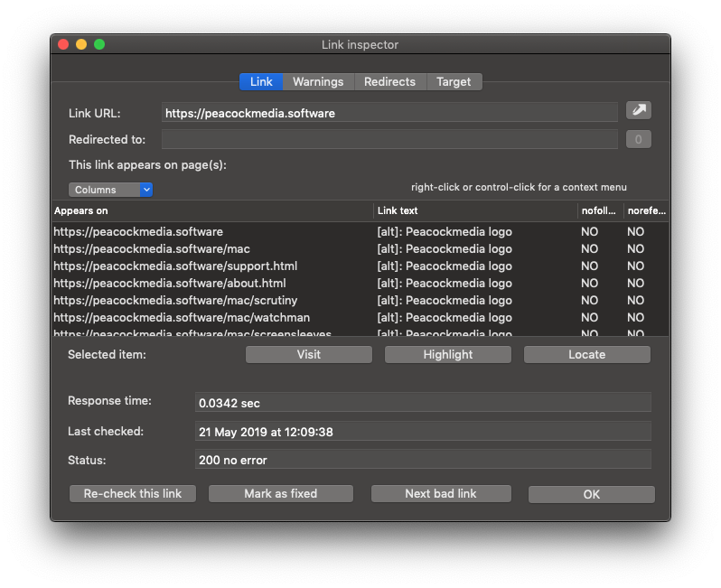Switch to the Redirects tab
The width and height of the screenshot is (721, 588).
389,82
